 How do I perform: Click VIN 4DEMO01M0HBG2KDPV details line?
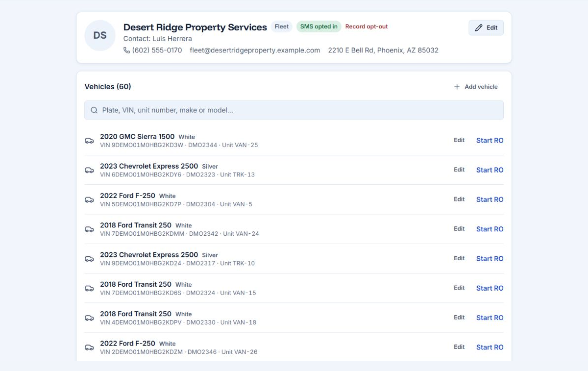[x=178, y=322]
